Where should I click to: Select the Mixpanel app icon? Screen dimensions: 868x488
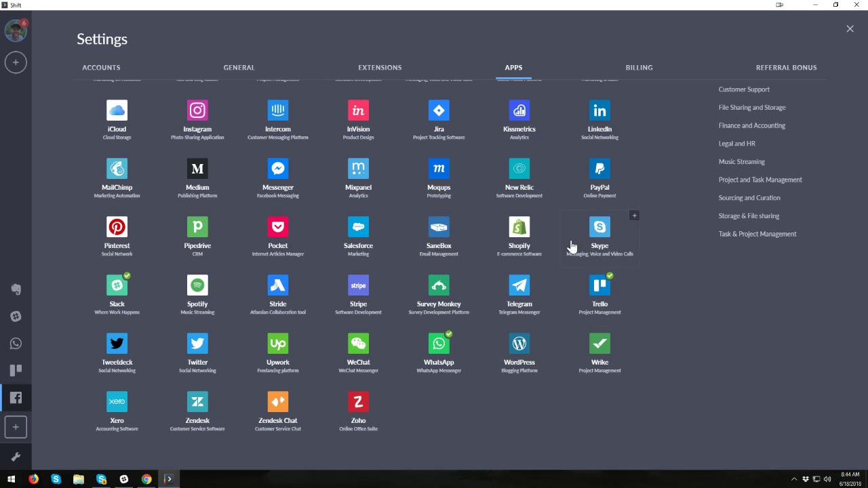point(358,169)
